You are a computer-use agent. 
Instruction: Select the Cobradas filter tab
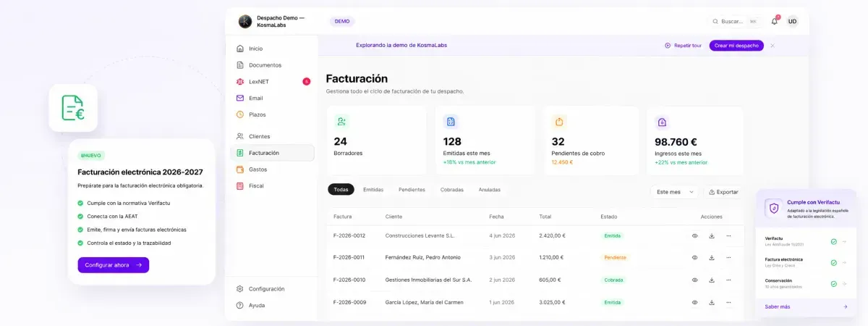point(452,190)
